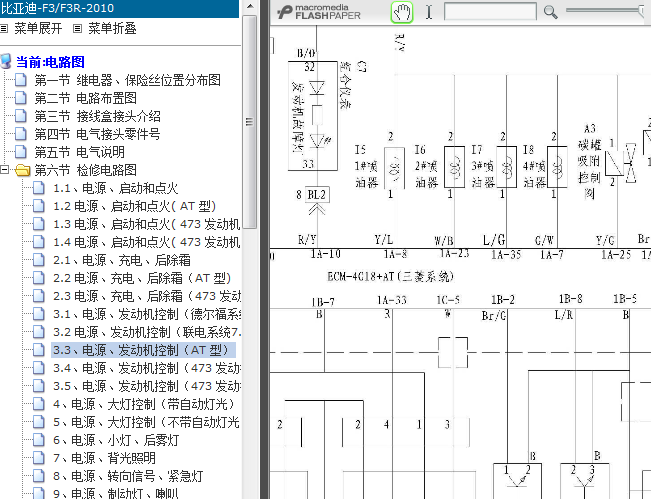Select the text selection I-beam tool
Viewport: 651px width, 499px height.
coord(429,12)
